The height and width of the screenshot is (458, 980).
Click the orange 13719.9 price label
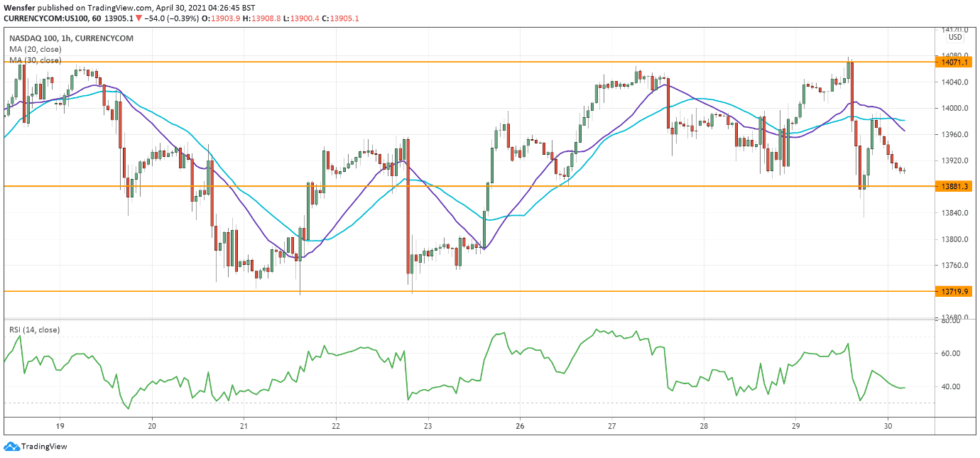(954, 291)
